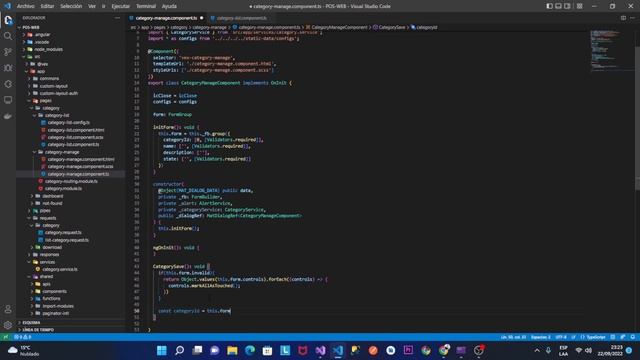640x360 pixels.
Task: Click remote window indicator in status bar
Action: [5, 337]
